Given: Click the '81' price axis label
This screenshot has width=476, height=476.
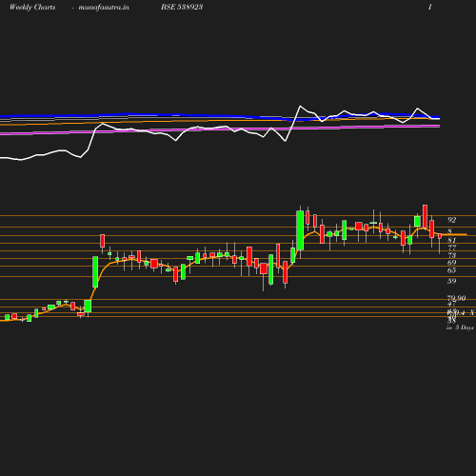Looking at the screenshot, I should pyautogui.click(x=452, y=240).
